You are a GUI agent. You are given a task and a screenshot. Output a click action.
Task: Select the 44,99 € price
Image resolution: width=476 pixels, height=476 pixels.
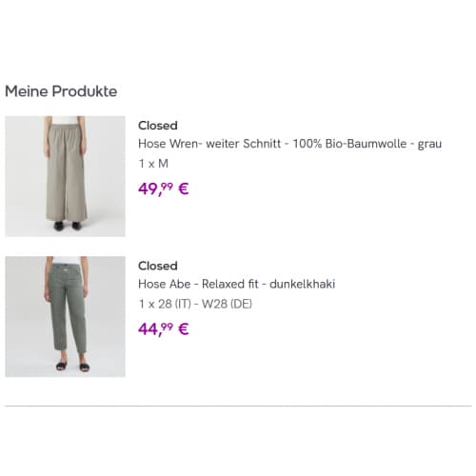[x=164, y=329]
